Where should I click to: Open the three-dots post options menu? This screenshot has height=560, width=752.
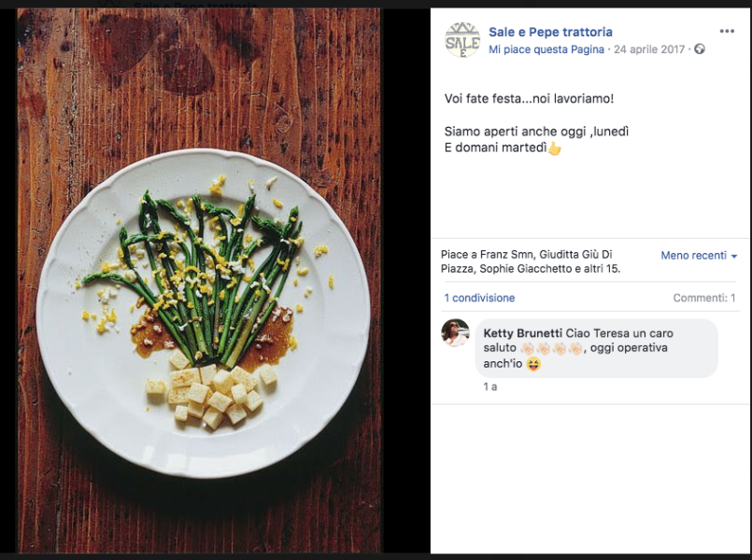[x=727, y=32]
